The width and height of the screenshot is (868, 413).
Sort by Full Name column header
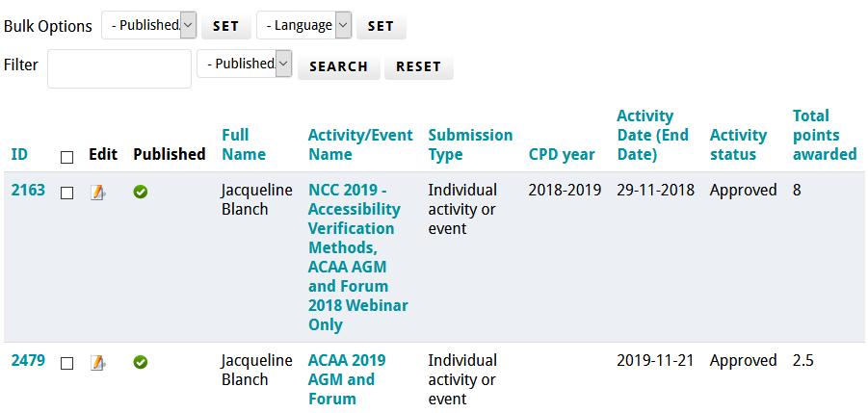click(x=244, y=144)
